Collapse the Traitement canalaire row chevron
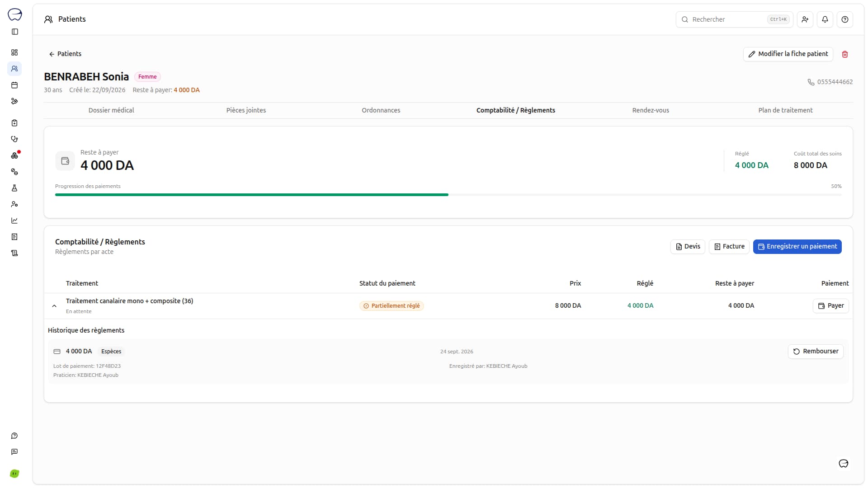 click(54, 306)
